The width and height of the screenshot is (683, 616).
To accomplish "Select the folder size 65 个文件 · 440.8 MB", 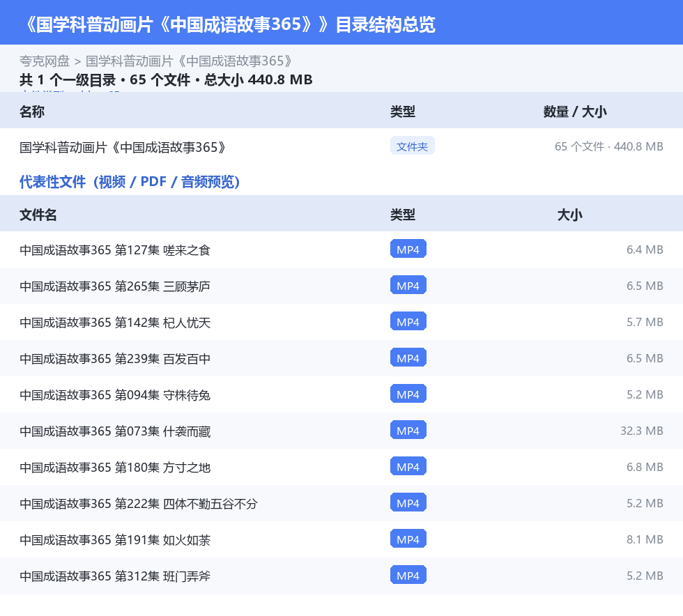I will tap(608, 147).
